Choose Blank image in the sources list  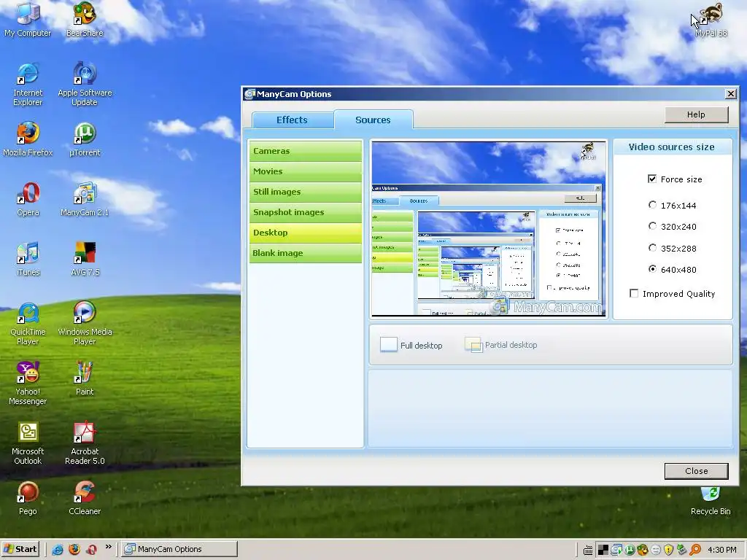point(306,253)
